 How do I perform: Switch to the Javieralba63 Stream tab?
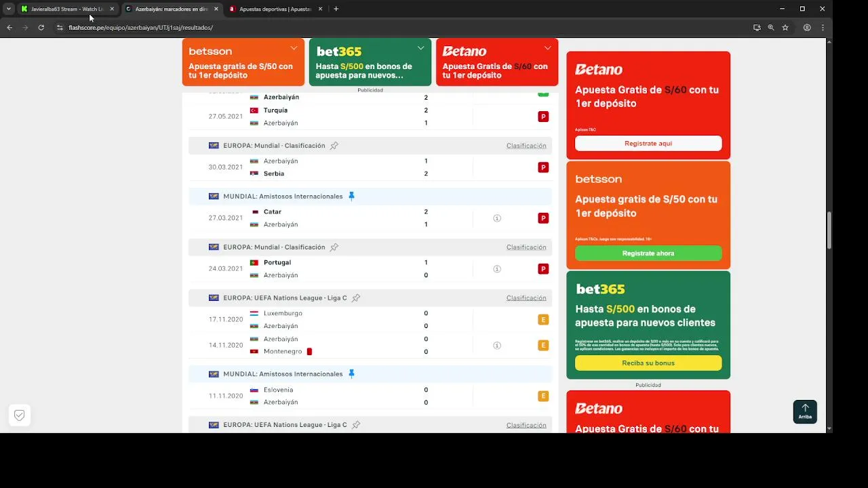(x=67, y=9)
